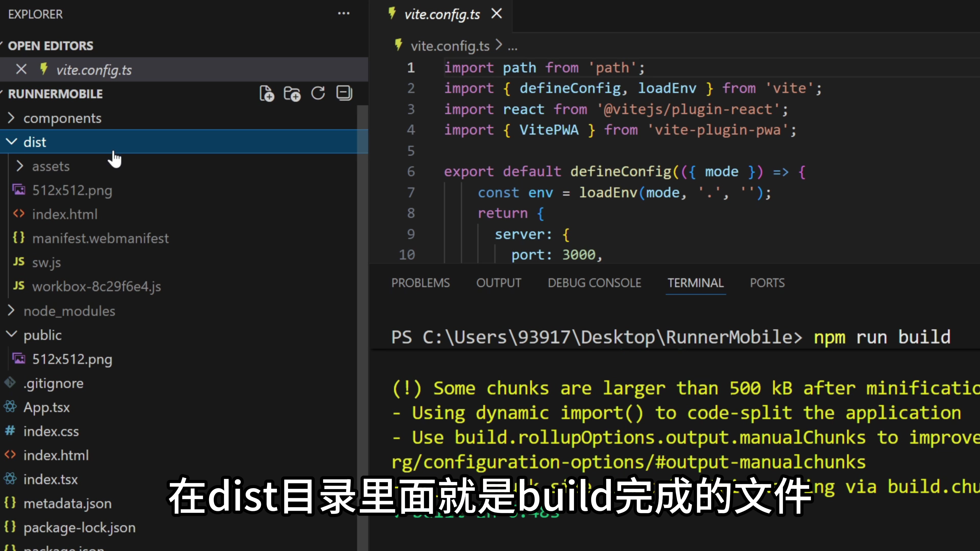This screenshot has height=551, width=980.
Task: Switch to the DEBUG CONSOLE tab
Action: coord(594,283)
